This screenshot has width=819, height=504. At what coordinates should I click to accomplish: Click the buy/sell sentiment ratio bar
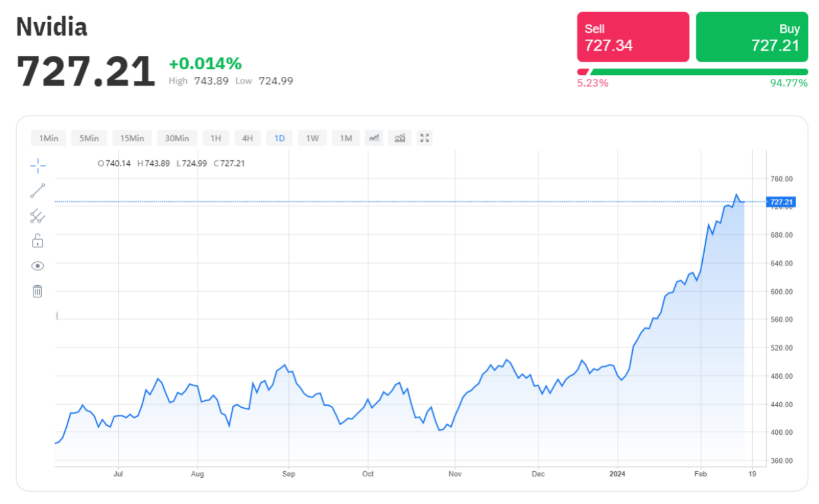tap(692, 72)
